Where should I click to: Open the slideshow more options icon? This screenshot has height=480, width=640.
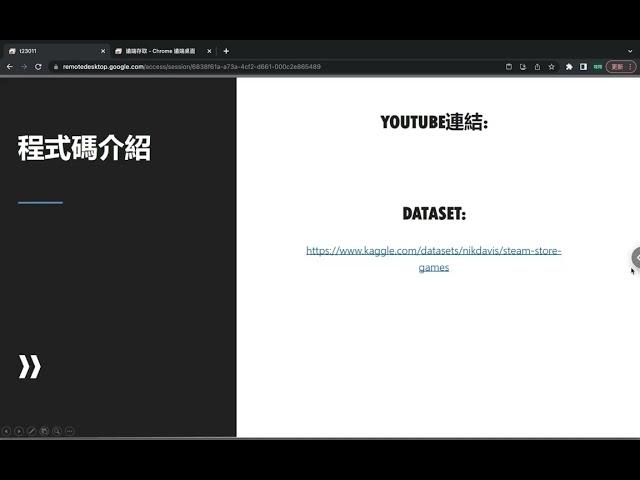coord(69,431)
